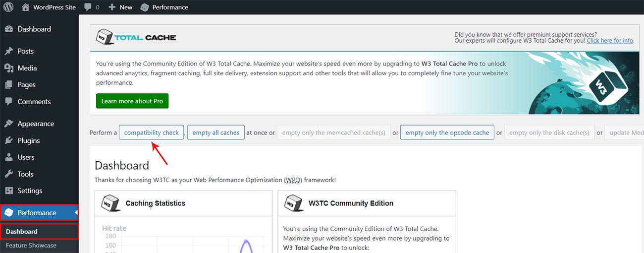Image resolution: width=644 pixels, height=253 pixels.
Task: Select Dashboard submenu under Performance
Action: (39, 232)
